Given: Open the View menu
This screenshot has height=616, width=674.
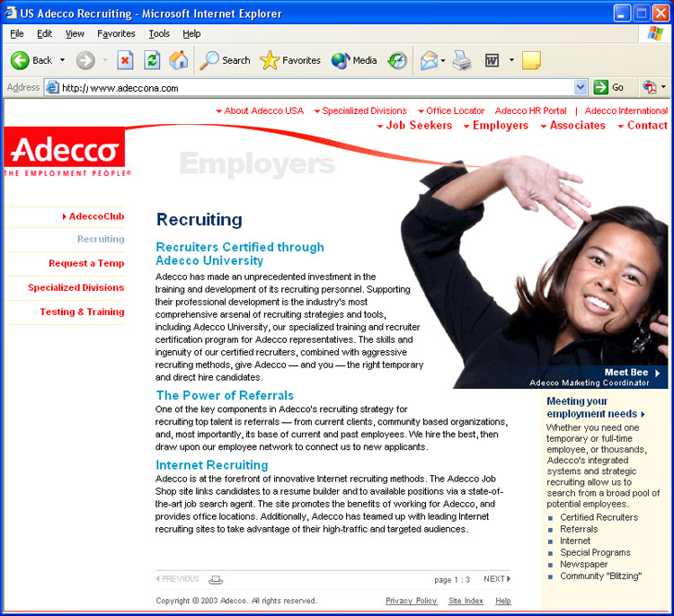Looking at the screenshot, I should [75, 33].
